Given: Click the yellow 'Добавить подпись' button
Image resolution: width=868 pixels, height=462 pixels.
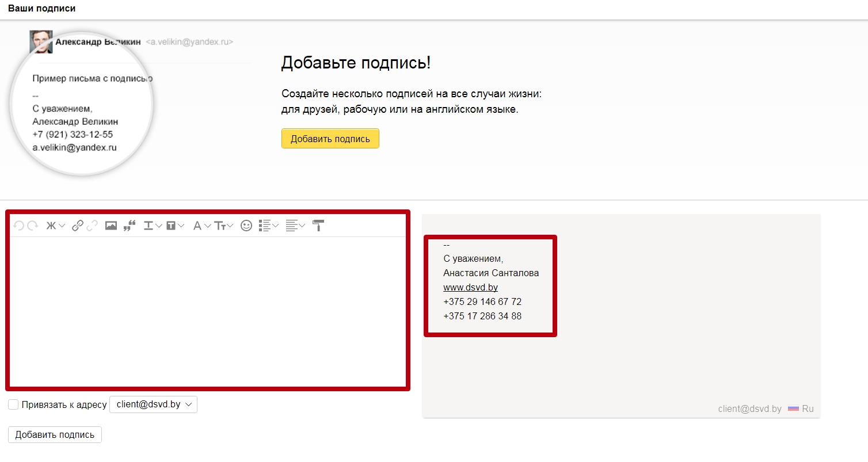Looking at the screenshot, I should pyautogui.click(x=330, y=139).
